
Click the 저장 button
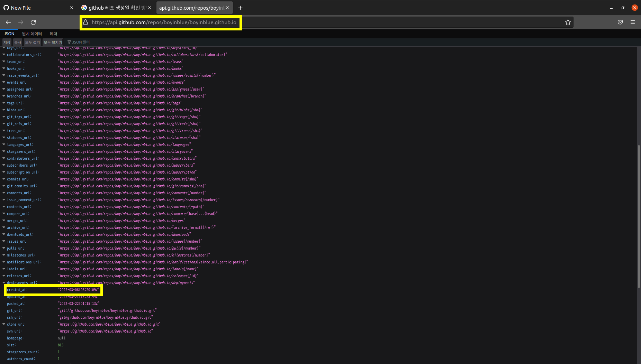pos(7,42)
